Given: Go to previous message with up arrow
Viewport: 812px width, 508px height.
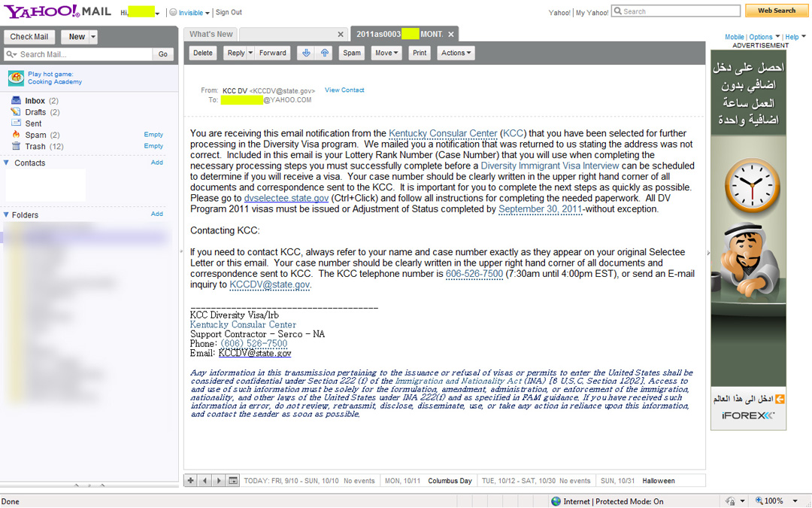Looking at the screenshot, I should (324, 53).
